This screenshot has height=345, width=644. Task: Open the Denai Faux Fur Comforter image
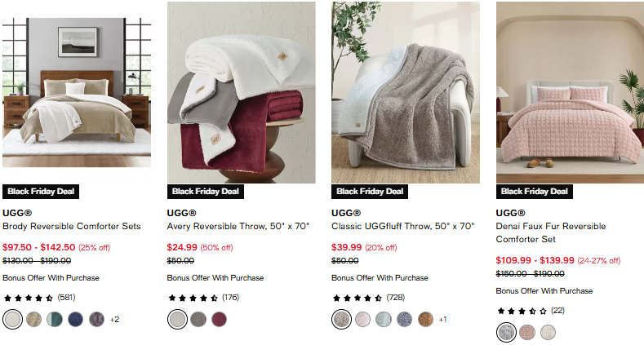pyautogui.click(x=570, y=92)
